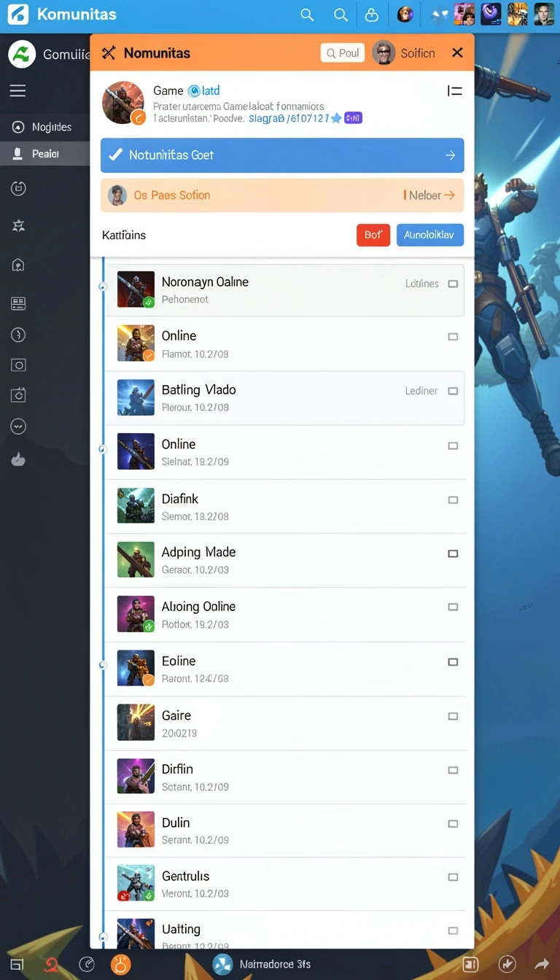Tick the checkbox for Eoline
The image size is (560, 980).
point(453,662)
